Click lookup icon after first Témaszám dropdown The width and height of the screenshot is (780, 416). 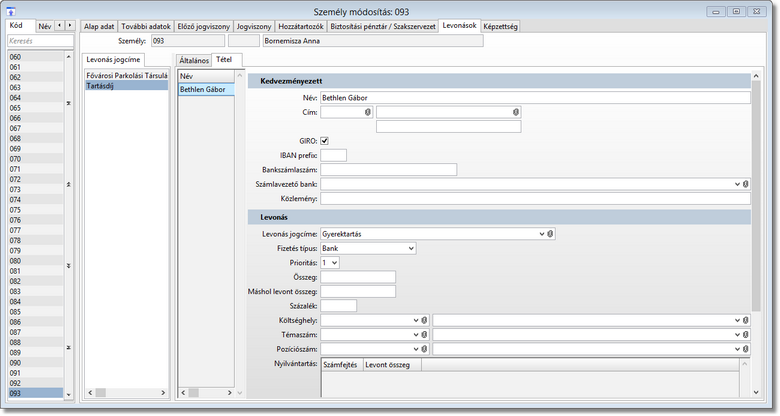tap(424, 334)
